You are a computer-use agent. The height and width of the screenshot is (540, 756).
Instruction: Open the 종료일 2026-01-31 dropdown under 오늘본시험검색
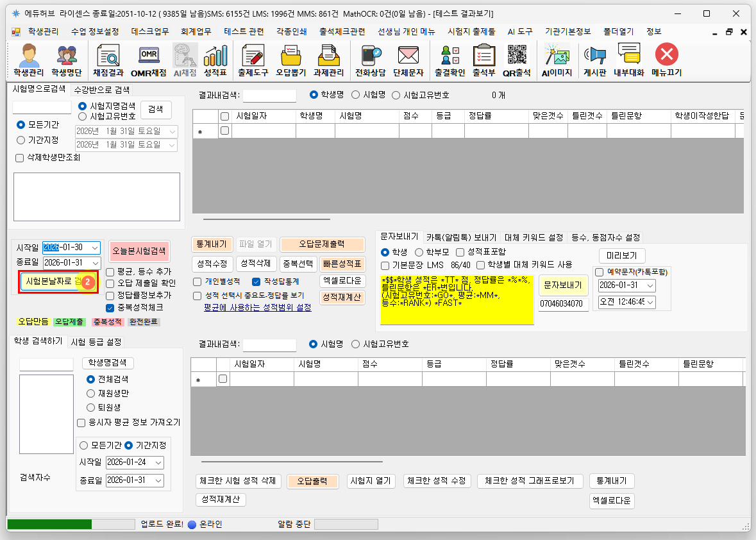click(95, 263)
